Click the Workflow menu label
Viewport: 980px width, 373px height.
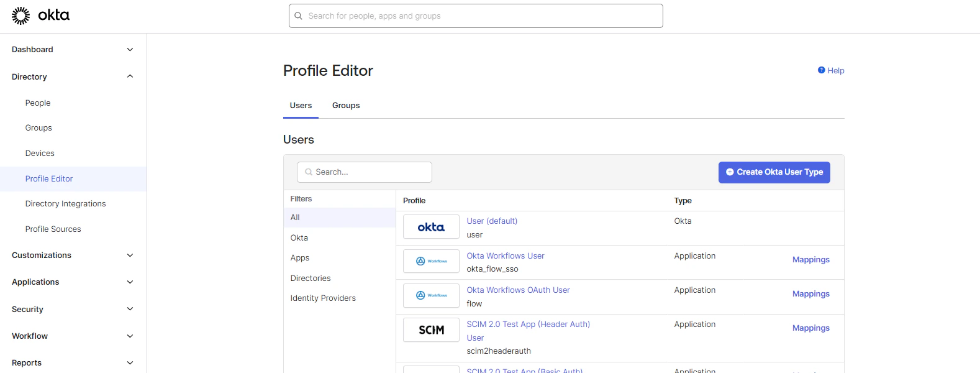tap(30, 336)
